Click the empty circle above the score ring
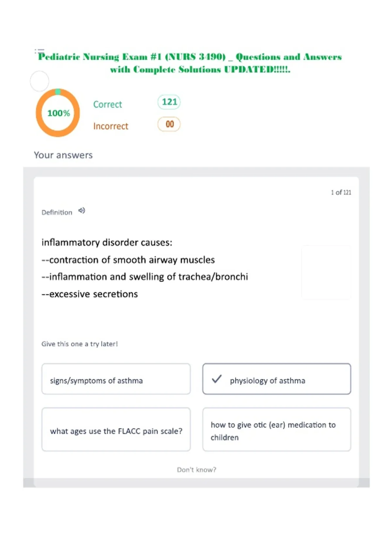Image resolution: width=392 pixels, height=556 pixels. 40,81
